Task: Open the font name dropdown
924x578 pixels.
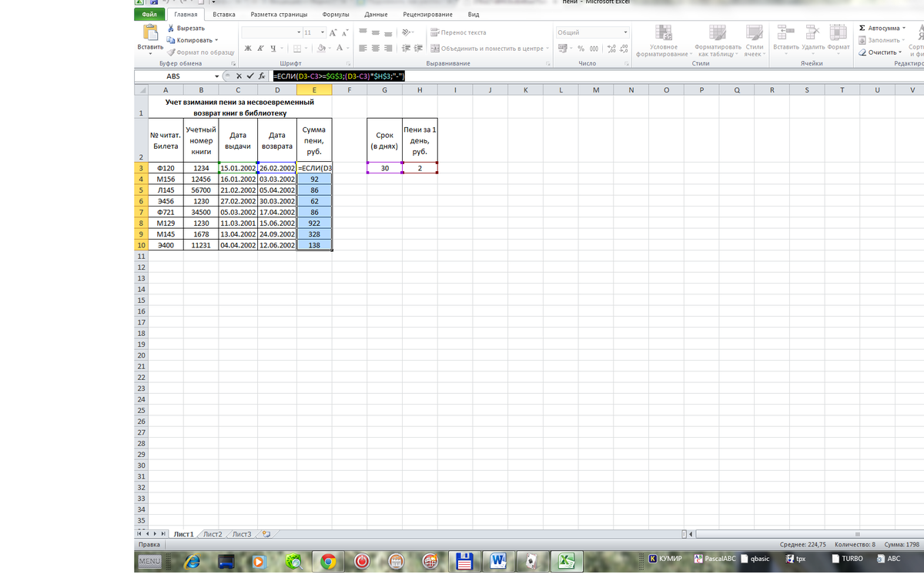Action: 299,32
